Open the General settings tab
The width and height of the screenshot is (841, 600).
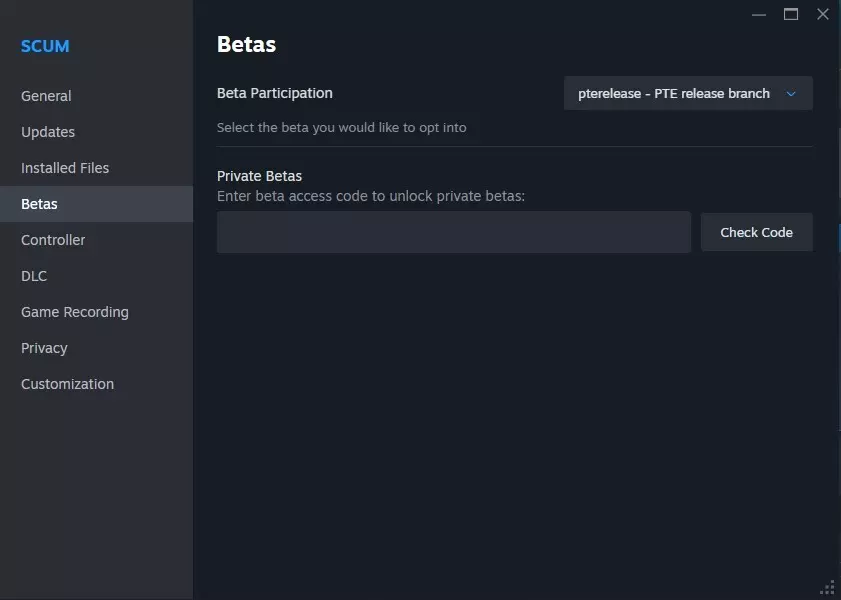pos(46,96)
